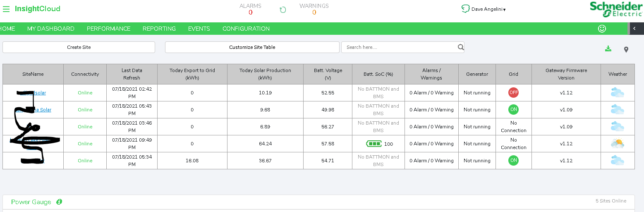Click the Generator column header
644x212 pixels.
click(x=477, y=74)
